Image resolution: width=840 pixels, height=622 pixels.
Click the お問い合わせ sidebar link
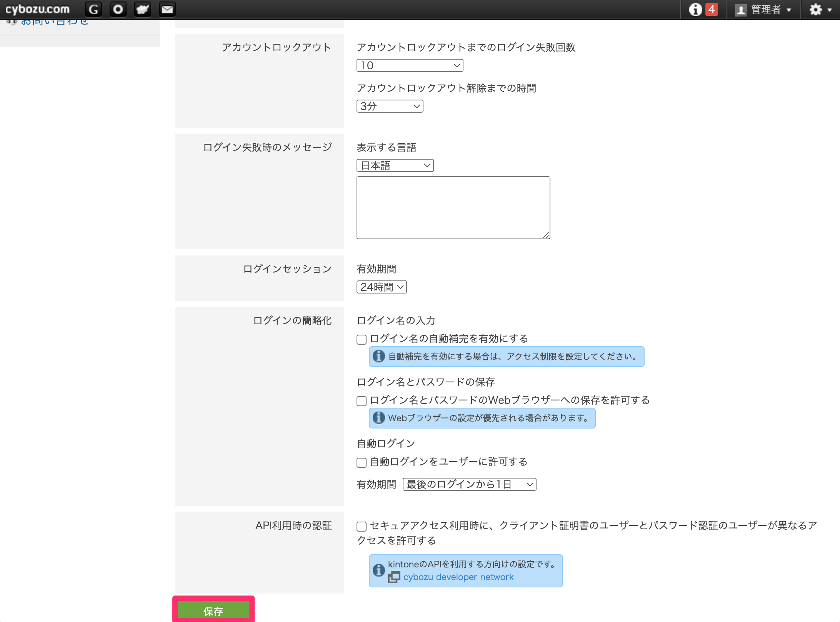click(54, 22)
